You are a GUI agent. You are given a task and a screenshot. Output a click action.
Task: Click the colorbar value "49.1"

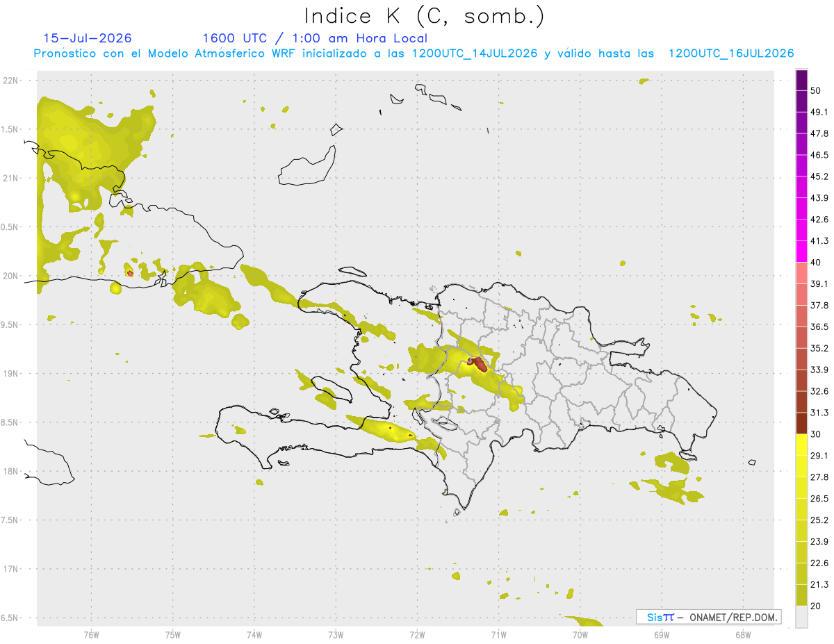click(819, 112)
